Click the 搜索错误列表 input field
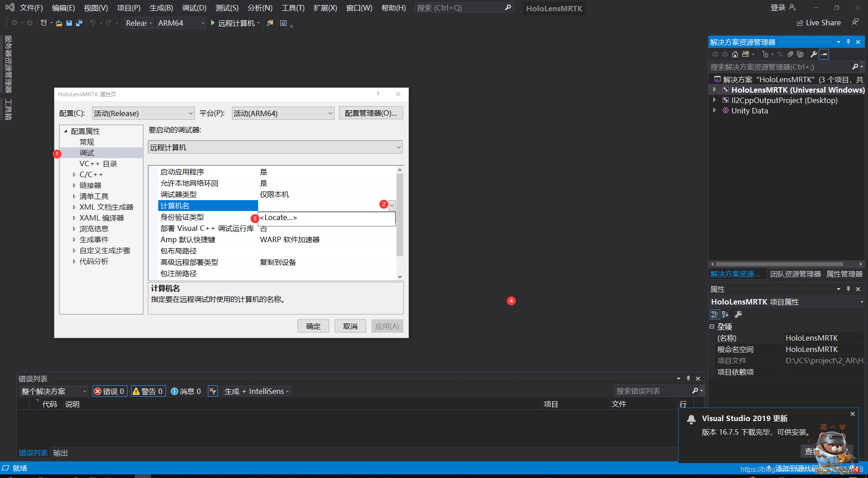The image size is (868, 478). [x=652, y=391]
